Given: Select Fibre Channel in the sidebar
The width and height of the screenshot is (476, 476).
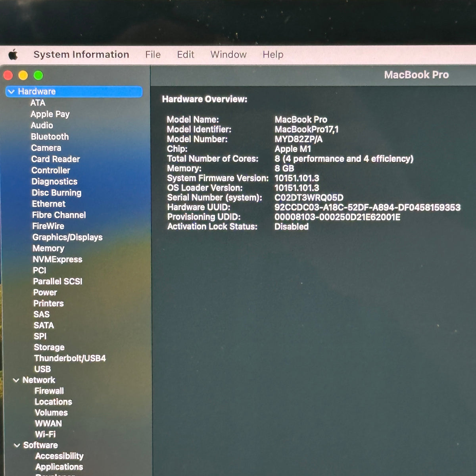Looking at the screenshot, I should [59, 215].
